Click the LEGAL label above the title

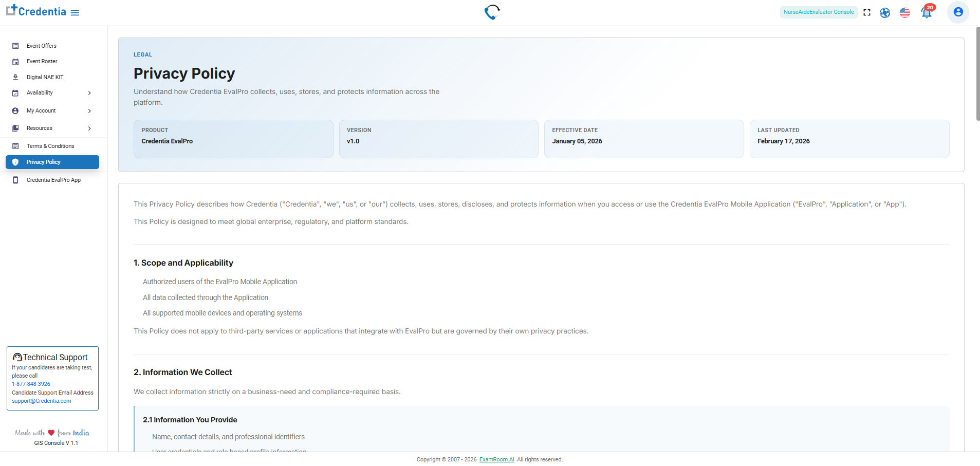click(x=143, y=55)
